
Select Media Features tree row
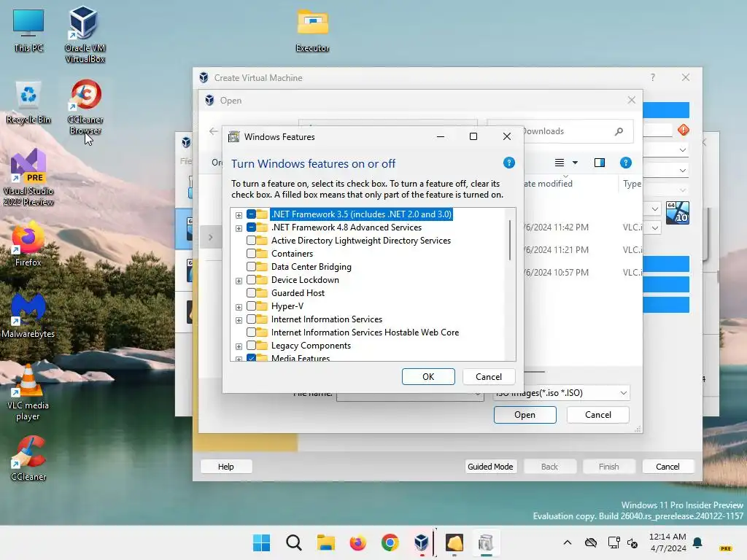point(300,358)
